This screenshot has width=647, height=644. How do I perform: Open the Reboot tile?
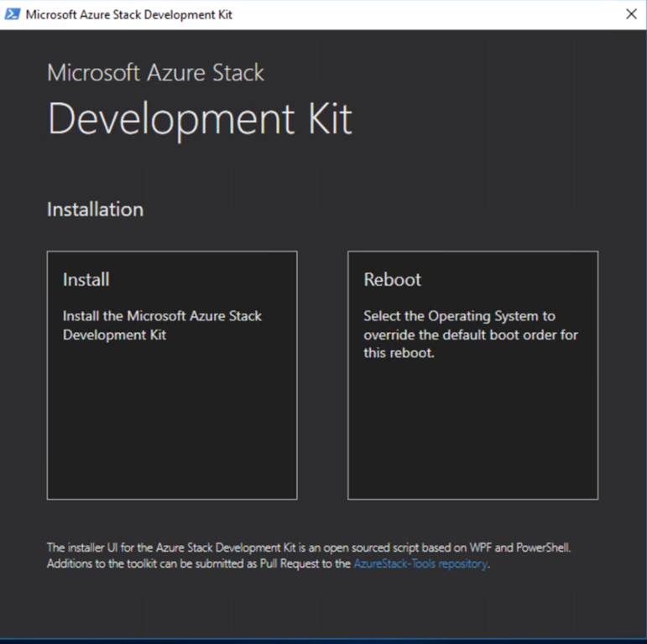point(472,375)
